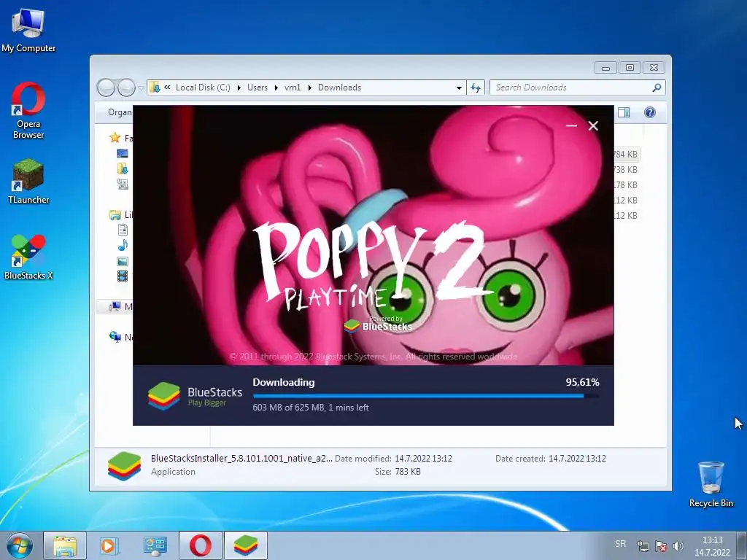Viewport: 747px width, 560px height.
Task: Select Users in the address breadcrumb
Action: coord(258,87)
